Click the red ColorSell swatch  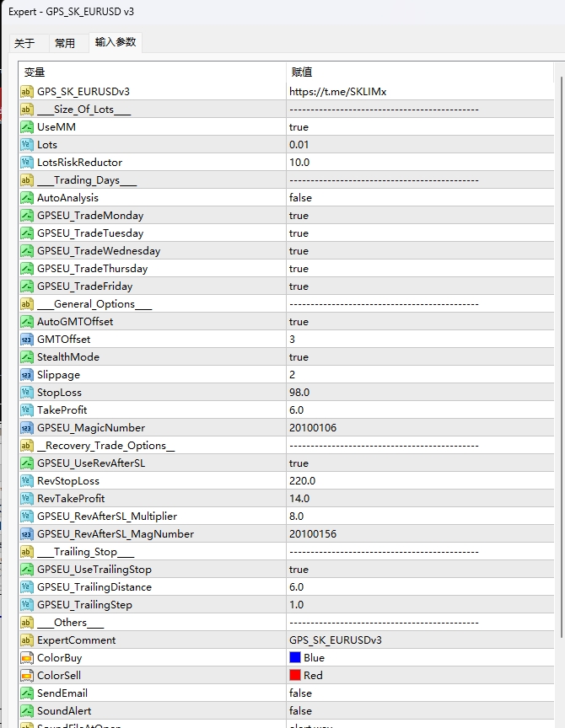click(x=295, y=676)
